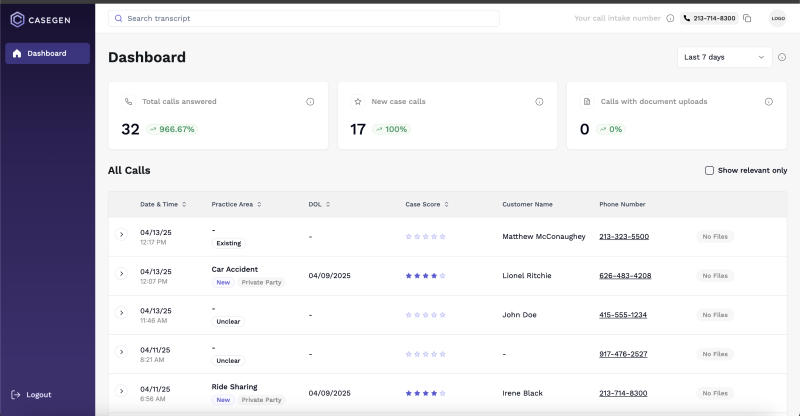Open info icon on document uploads card
The width and height of the screenshot is (800, 416).
768,102
